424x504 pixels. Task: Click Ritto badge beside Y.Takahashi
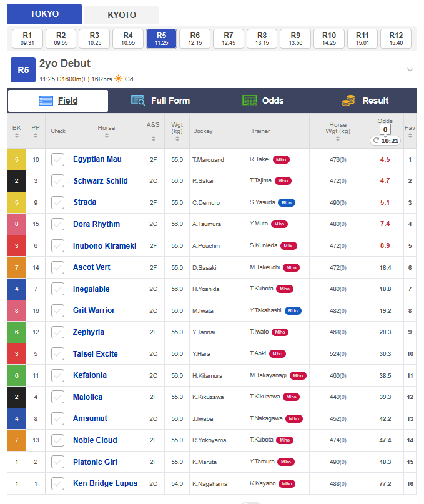pyautogui.click(x=293, y=311)
